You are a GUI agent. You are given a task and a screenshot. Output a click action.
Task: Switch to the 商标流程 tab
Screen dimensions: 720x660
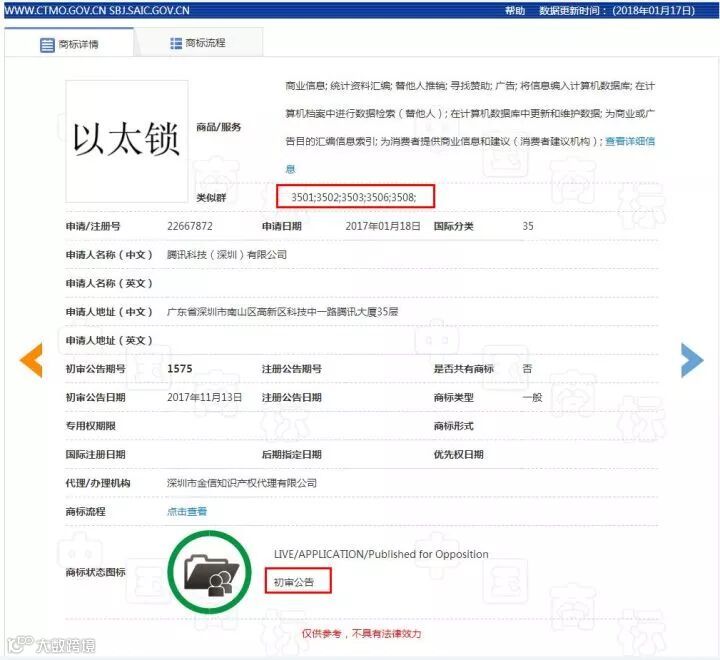pos(198,43)
